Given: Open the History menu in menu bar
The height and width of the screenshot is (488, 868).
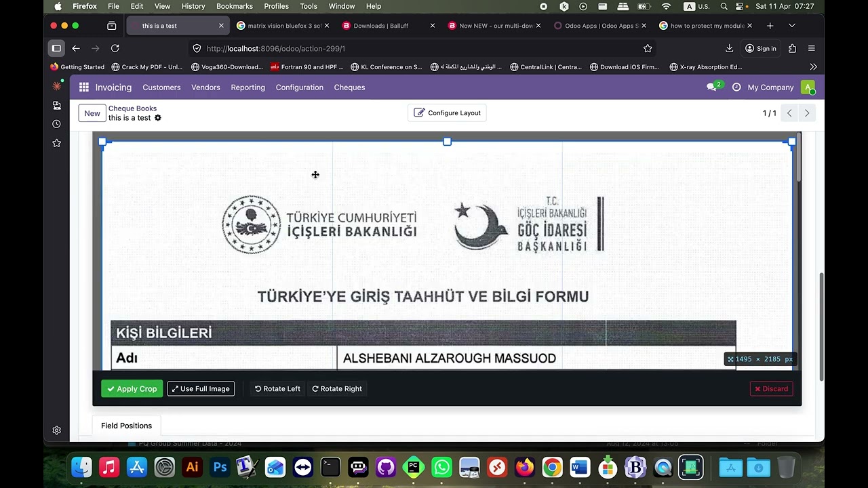Looking at the screenshot, I should 193,6.
